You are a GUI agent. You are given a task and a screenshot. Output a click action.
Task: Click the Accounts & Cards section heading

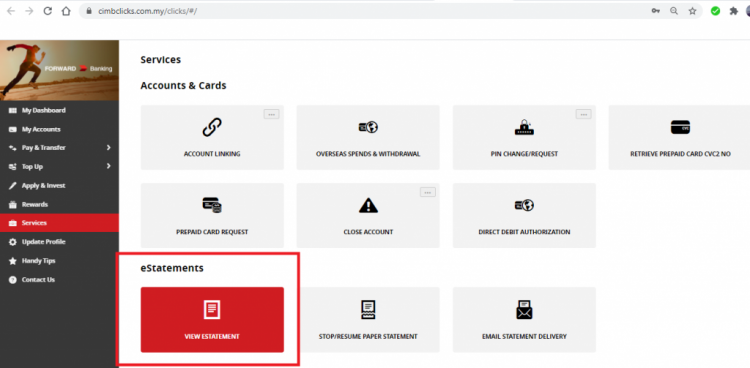183,86
